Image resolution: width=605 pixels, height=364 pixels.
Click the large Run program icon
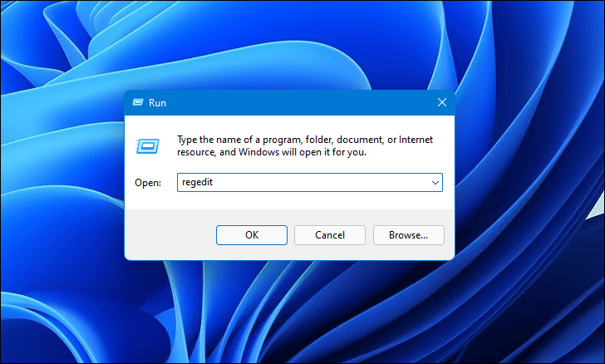pyautogui.click(x=147, y=146)
